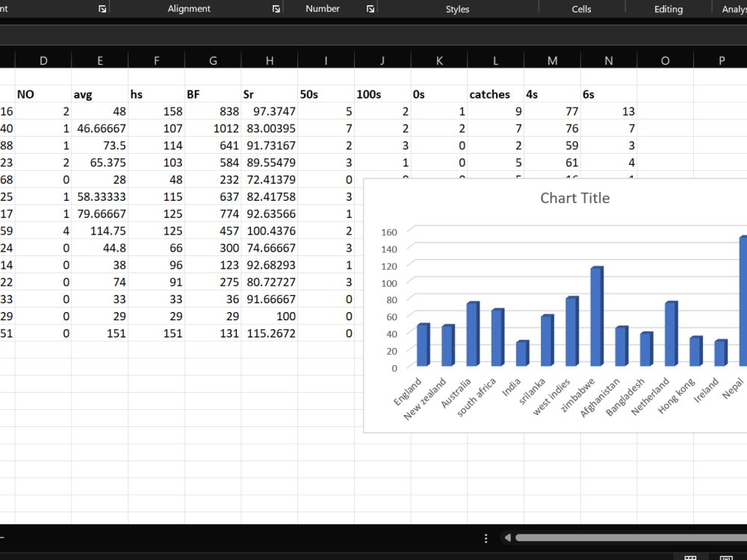Click the 'south africa' axis label
Viewport: 747px width, 560px height.
click(x=477, y=396)
